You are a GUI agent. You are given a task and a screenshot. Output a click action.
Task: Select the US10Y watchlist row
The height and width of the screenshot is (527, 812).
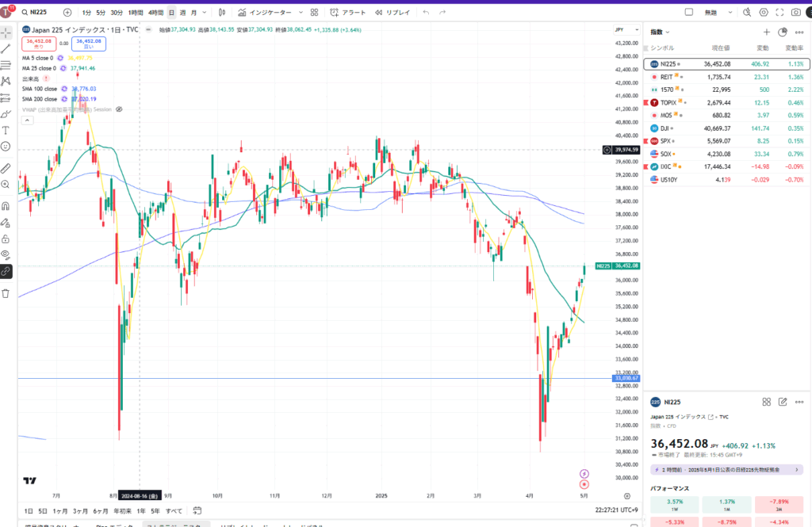[x=726, y=180]
